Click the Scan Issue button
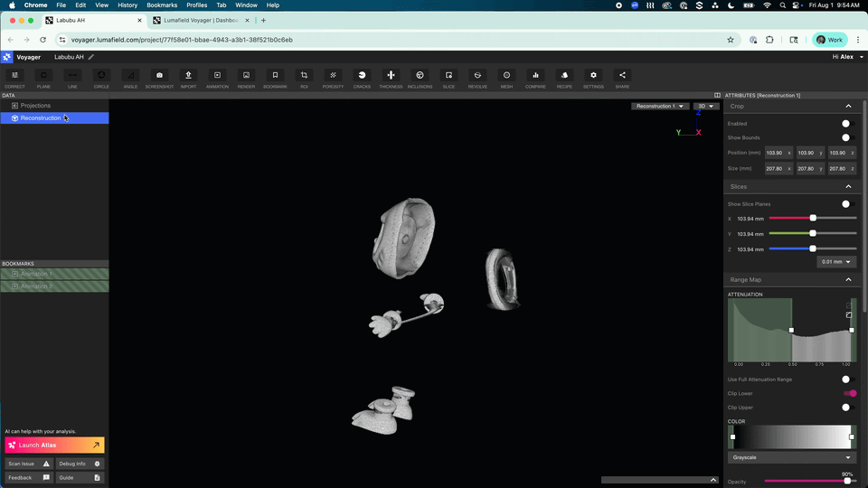The image size is (868, 488). (x=29, y=464)
